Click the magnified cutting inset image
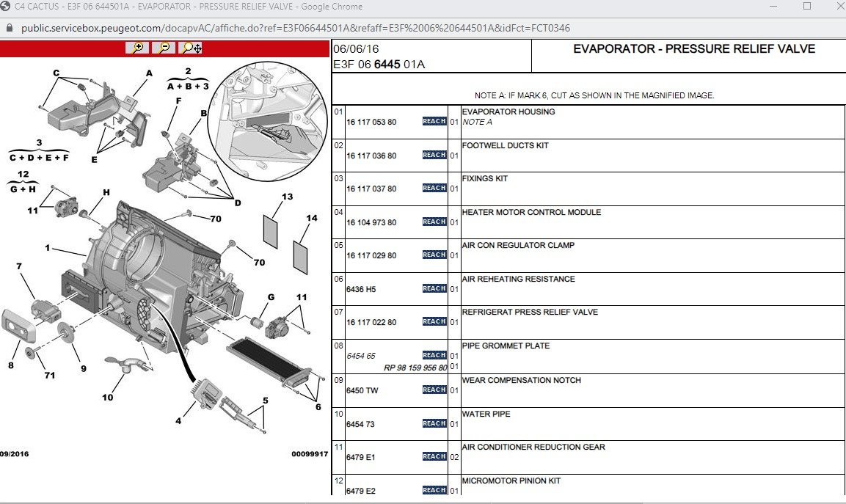This screenshot has height=504, width=846. point(268,121)
